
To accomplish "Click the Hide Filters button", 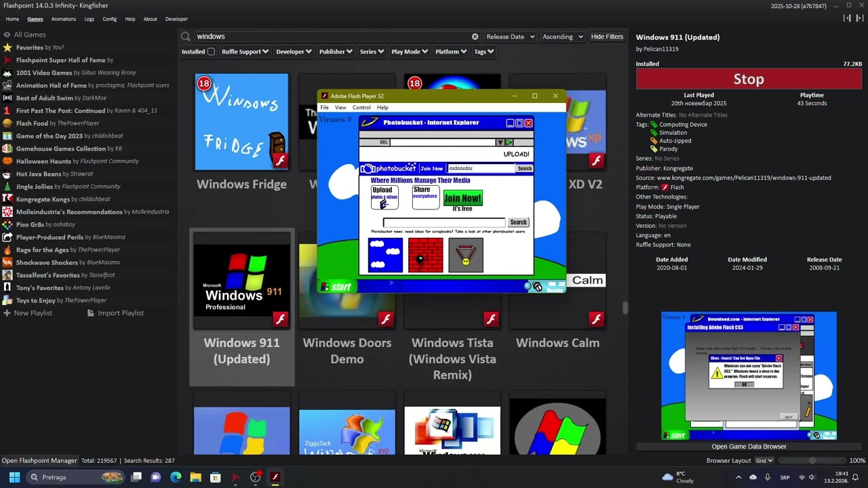I will [607, 37].
